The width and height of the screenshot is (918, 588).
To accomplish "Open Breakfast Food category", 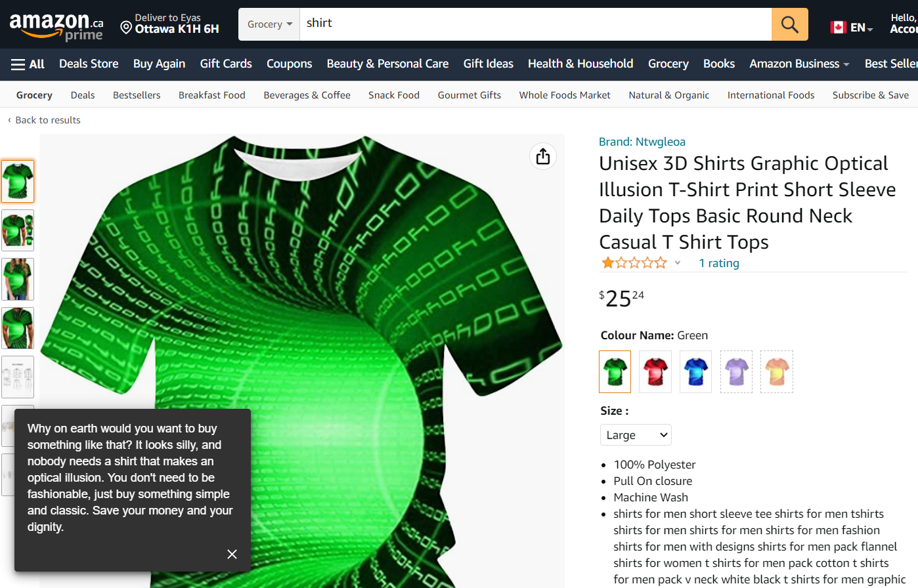I will click(211, 95).
